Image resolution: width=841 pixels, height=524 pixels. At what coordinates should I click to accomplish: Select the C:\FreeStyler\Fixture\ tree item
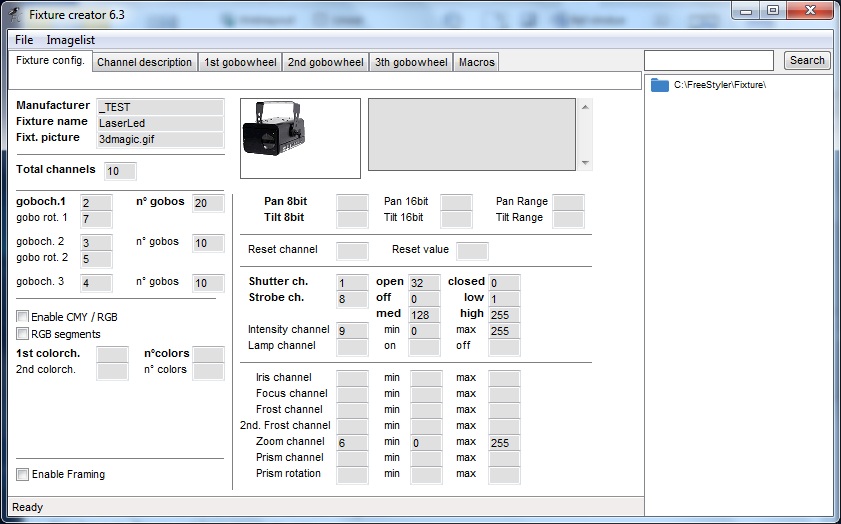(x=720, y=85)
